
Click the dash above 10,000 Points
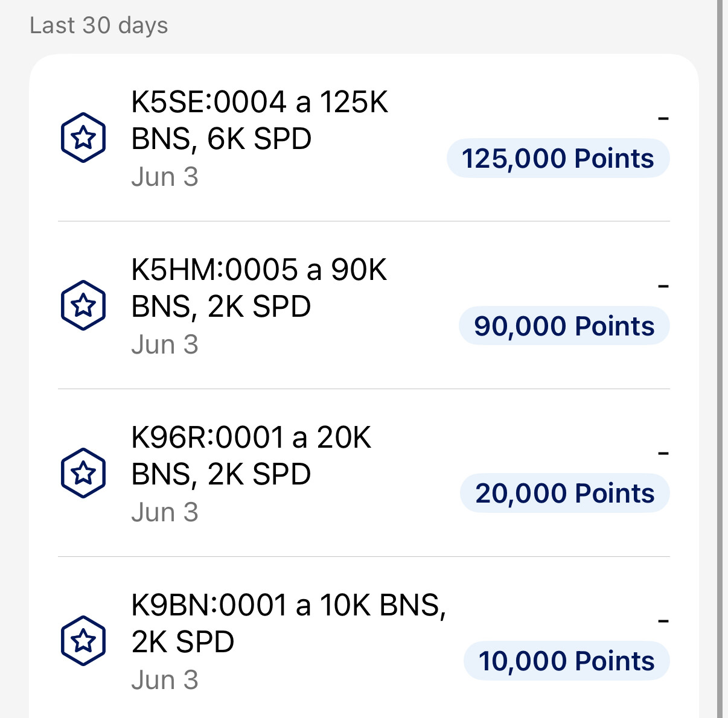pos(663,621)
